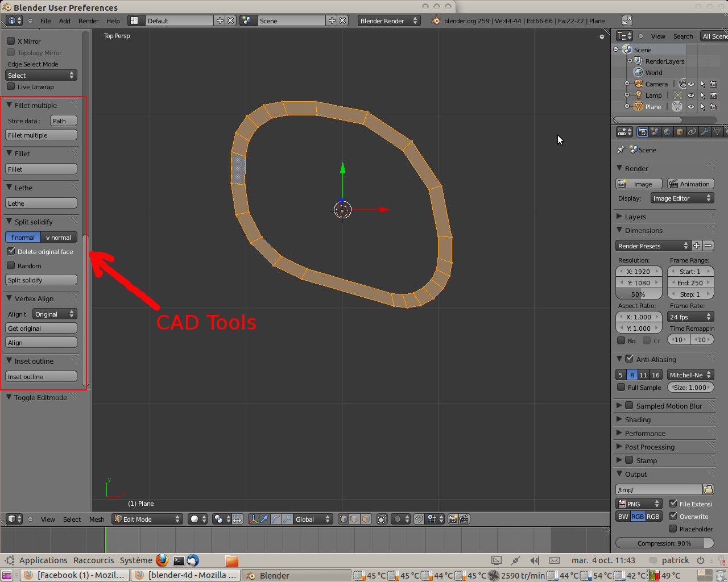Click the Modifiers wrench icon
Viewport: 728px width, 582px height.
705,132
